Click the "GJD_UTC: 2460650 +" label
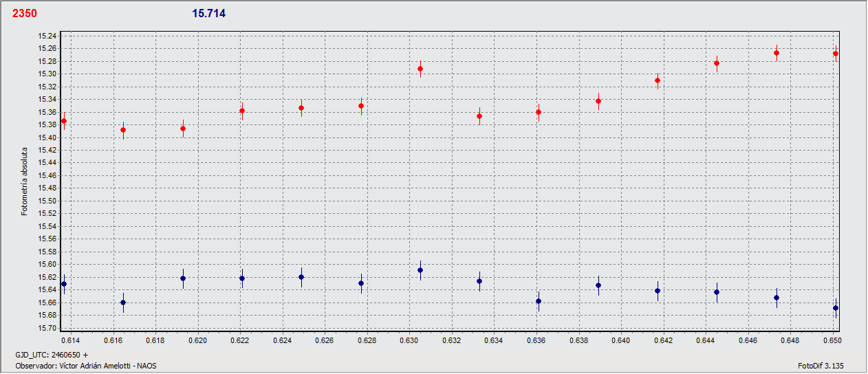Screen dimensions: 868x374 [52, 355]
